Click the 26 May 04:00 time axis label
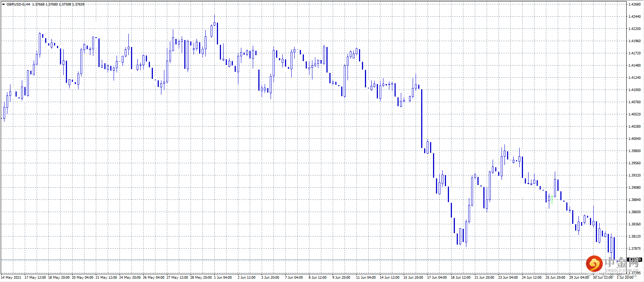Screen dimensions: 644x282 154,278
